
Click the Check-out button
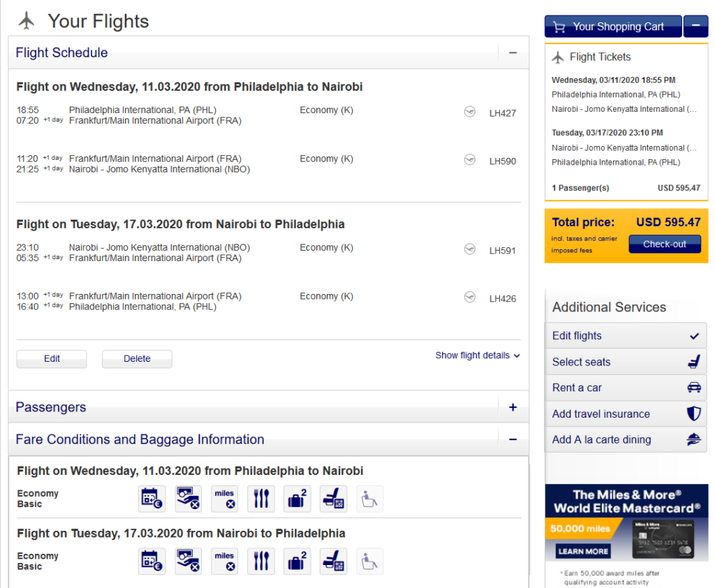tap(665, 244)
